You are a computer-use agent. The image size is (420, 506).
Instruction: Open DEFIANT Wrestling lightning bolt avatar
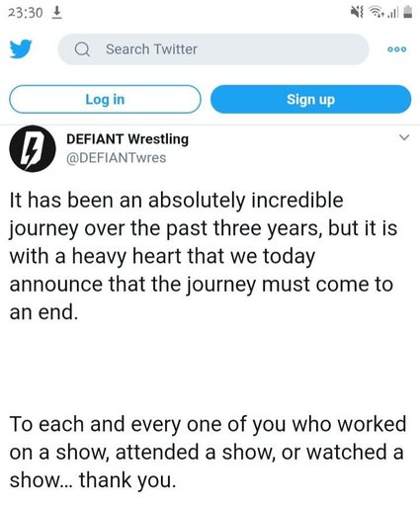[x=33, y=149]
